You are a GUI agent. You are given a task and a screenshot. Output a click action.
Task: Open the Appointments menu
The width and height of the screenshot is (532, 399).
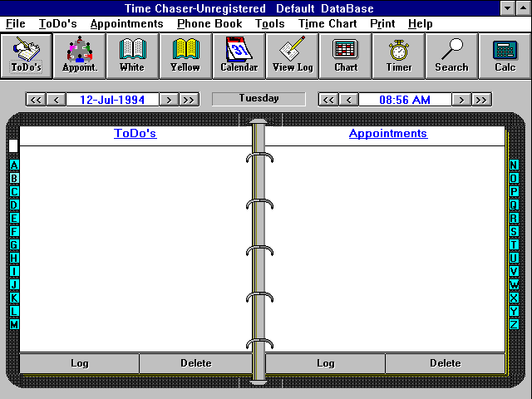tap(127, 24)
